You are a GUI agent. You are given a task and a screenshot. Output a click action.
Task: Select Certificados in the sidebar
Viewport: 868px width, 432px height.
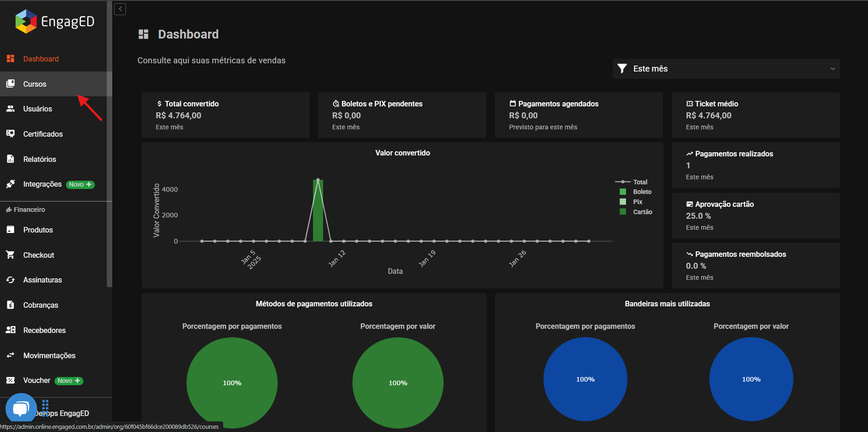click(54, 134)
